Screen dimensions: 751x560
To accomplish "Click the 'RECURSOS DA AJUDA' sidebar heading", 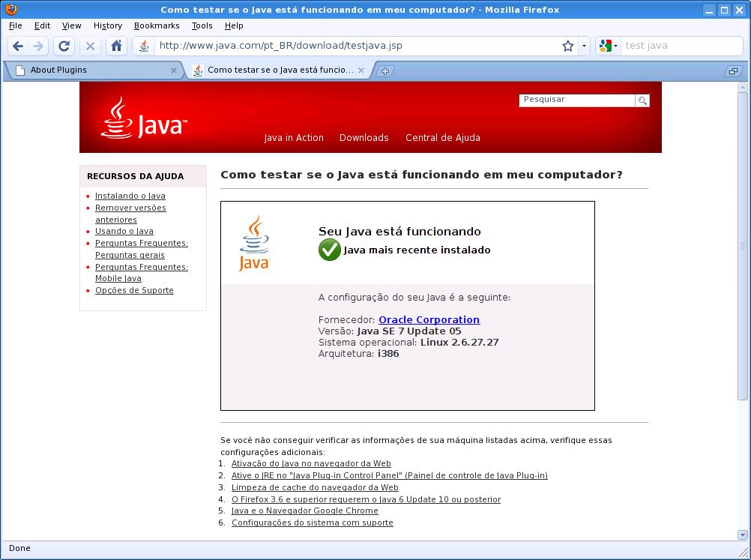I will (x=135, y=176).
